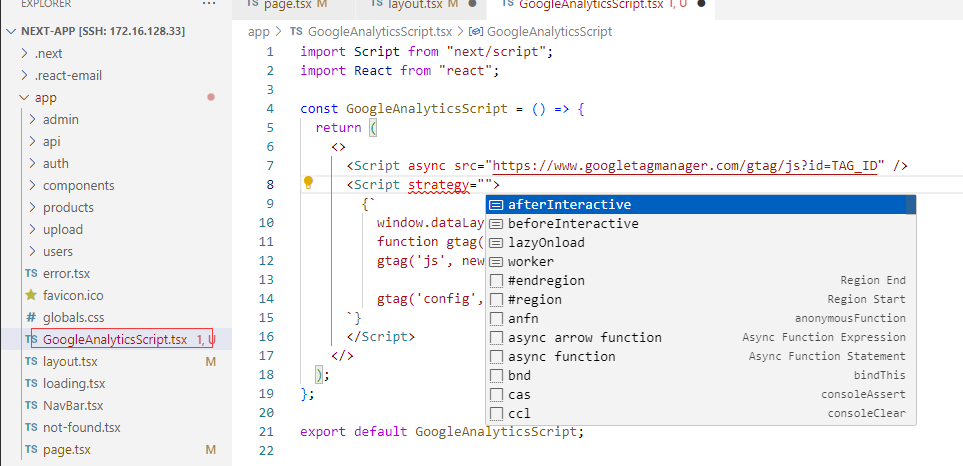Choose lazyOnload suggestion

click(700, 243)
